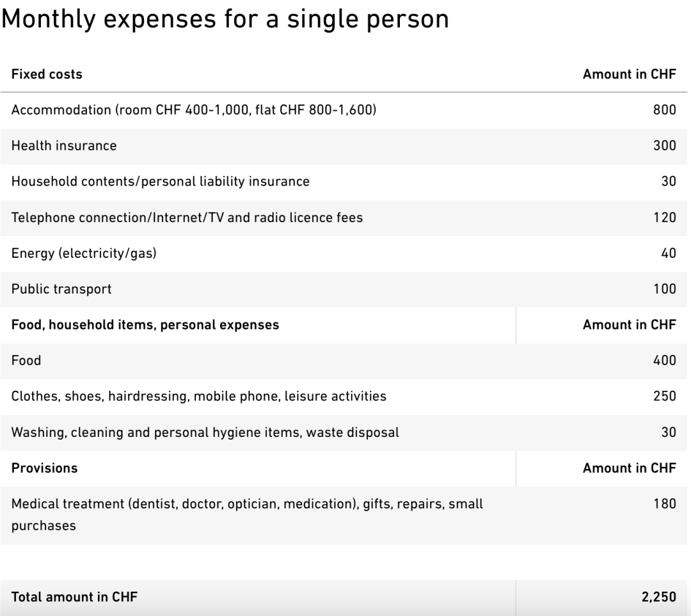The width and height of the screenshot is (691, 616).
Task: Click the 'Energy (electricity/gas)' row
Action: point(84,253)
